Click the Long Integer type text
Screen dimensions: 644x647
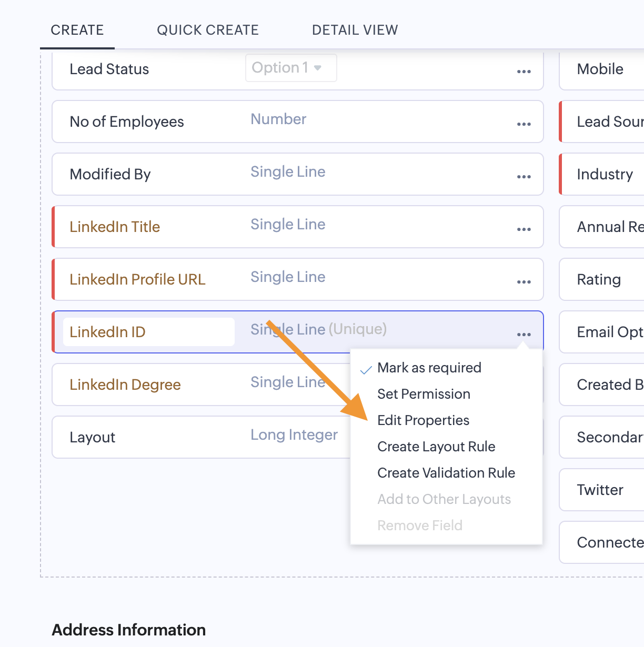click(x=294, y=435)
